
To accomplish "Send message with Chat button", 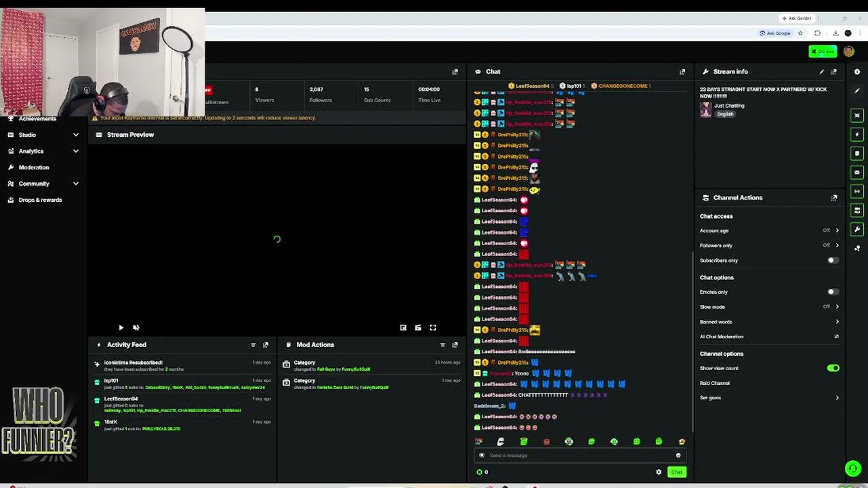I will [676, 472].
